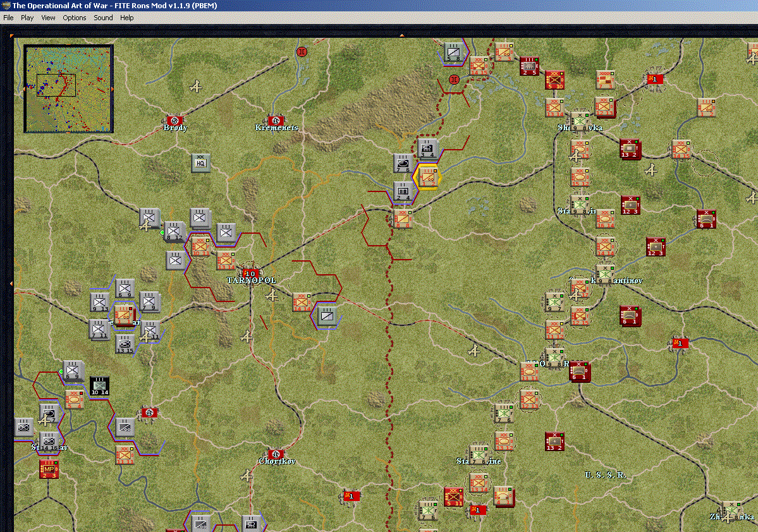Select the German 7-11 infantry unit
The width and height of the screenshot is (758, 532).
click(99, 329)
